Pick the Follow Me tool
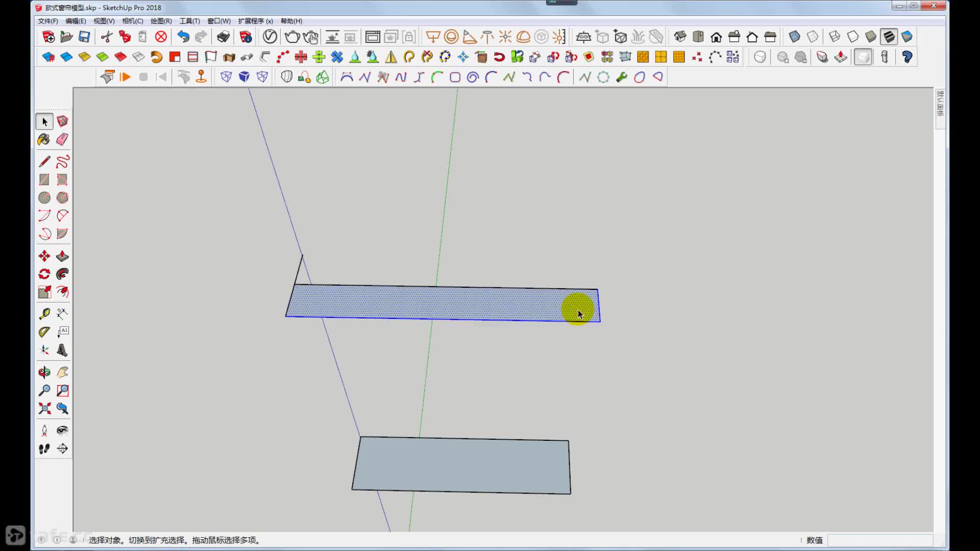Image resolution: width=980 pixels, height=551 pixels. tap(62, 274)
